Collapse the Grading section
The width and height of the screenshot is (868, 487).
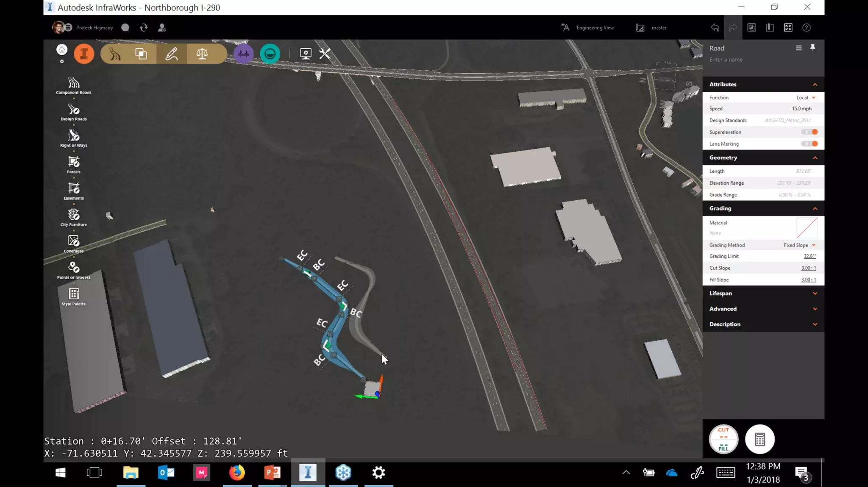coord(815,208)
